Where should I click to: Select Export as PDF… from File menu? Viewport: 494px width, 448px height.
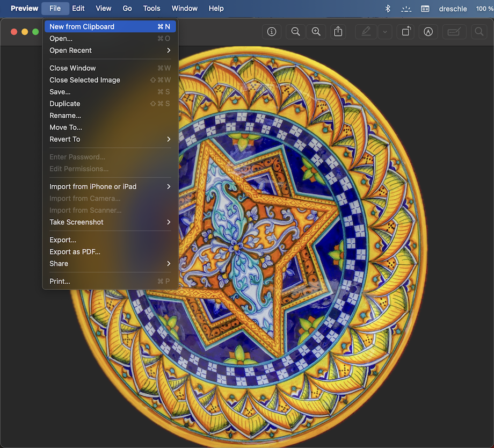[75, 252]
